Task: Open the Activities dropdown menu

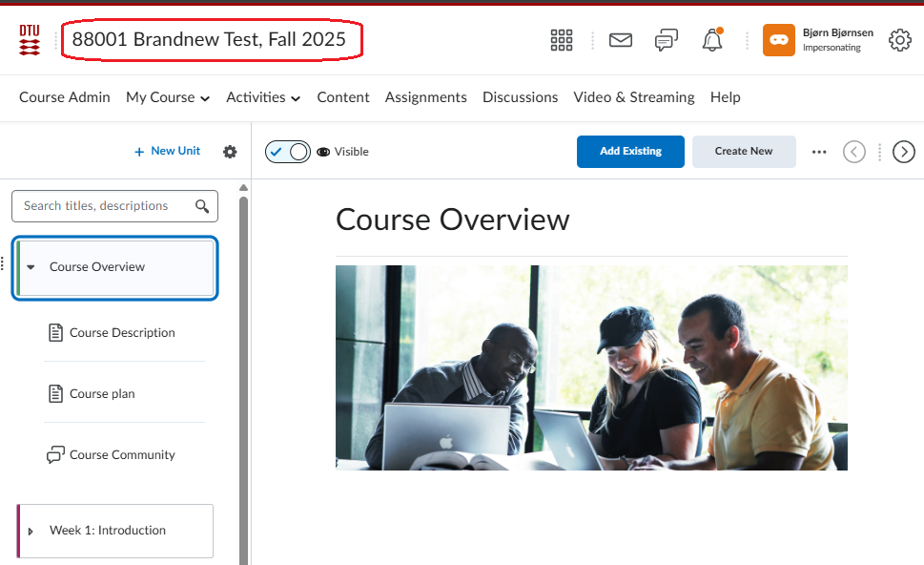Action: (263, 97)
